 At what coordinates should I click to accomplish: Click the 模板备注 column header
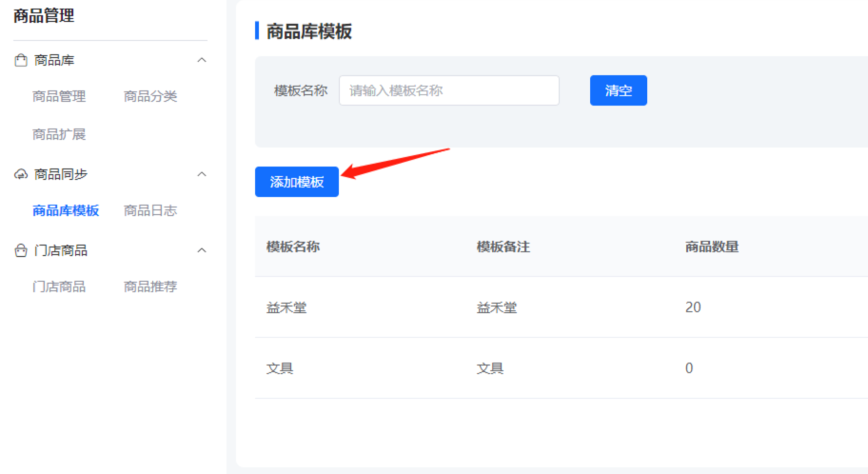point(503,247)
